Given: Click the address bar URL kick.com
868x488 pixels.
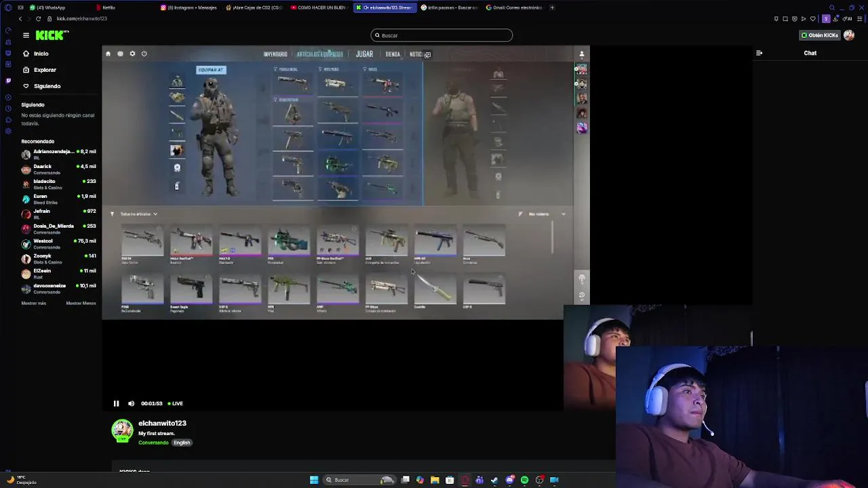Looking at the screenshot, I should tap(82, 18).
